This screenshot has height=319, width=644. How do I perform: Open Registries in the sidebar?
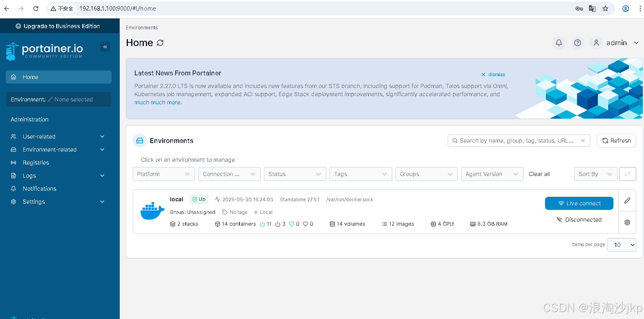[x=59, y=163]
